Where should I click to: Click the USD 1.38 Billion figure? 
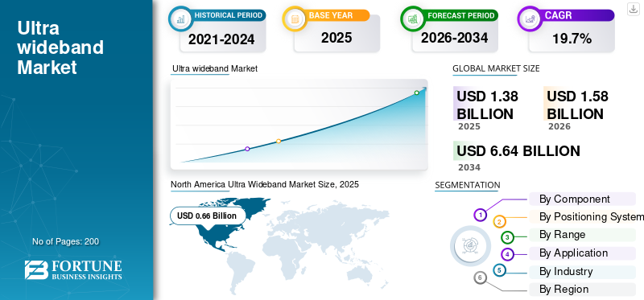(488, 105)
